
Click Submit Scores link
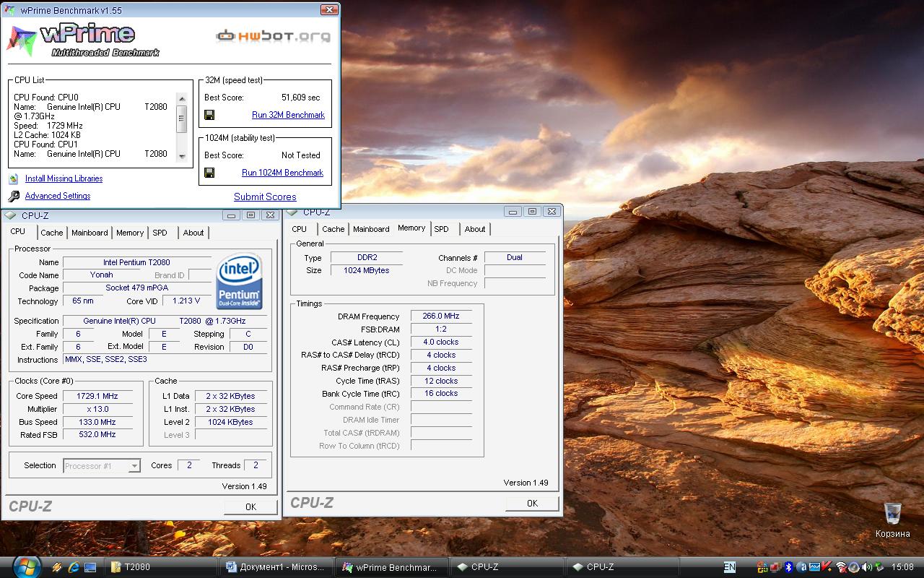pyautogui.click(x=265, y=197)
